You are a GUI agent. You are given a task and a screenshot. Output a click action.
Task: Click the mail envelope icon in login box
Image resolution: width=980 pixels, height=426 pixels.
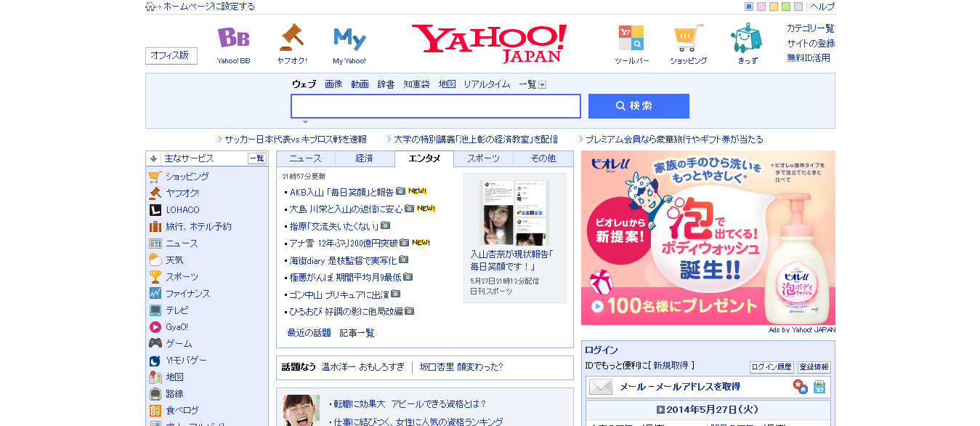click(601, 387)
